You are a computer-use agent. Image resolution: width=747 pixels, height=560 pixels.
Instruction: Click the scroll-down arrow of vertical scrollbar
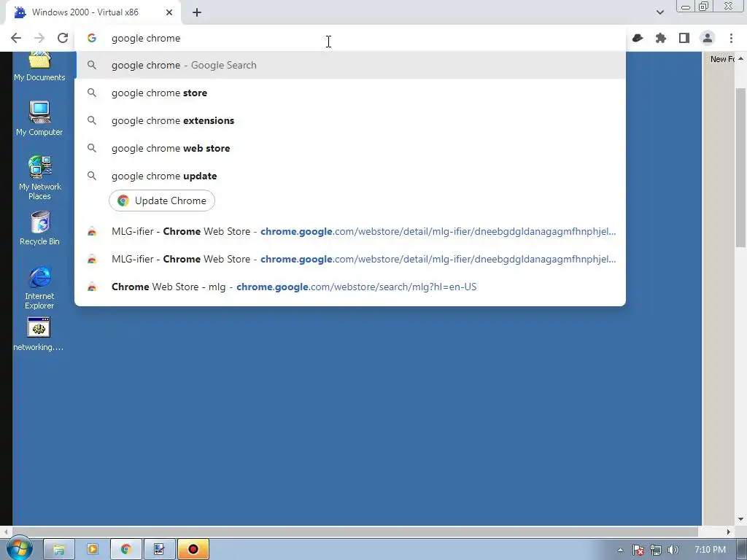point(741,519)
